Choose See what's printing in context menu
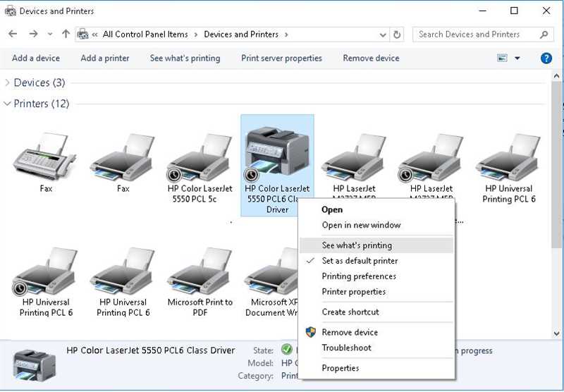Screen dimensions: 564x392 pos(376,245)
